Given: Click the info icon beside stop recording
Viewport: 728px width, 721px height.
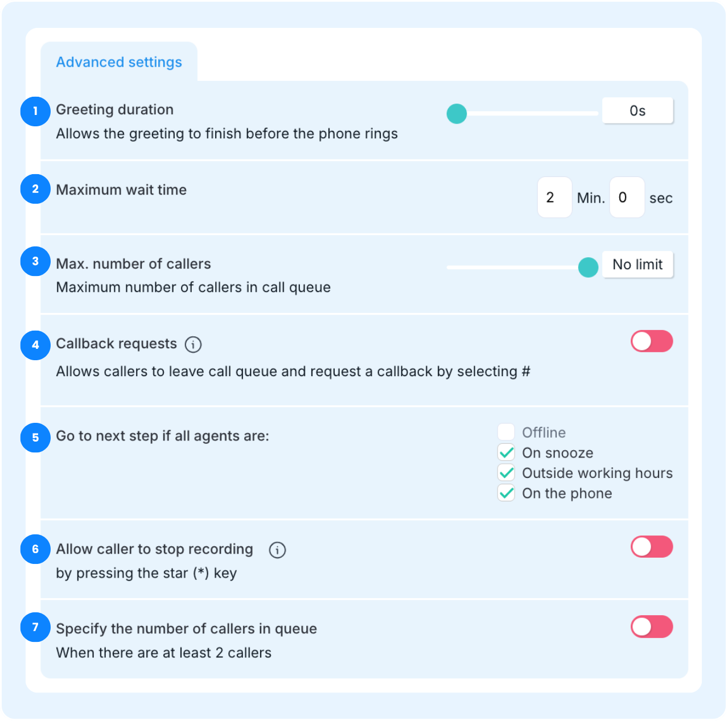Looking at the screenshot, I should click(277, 550).
